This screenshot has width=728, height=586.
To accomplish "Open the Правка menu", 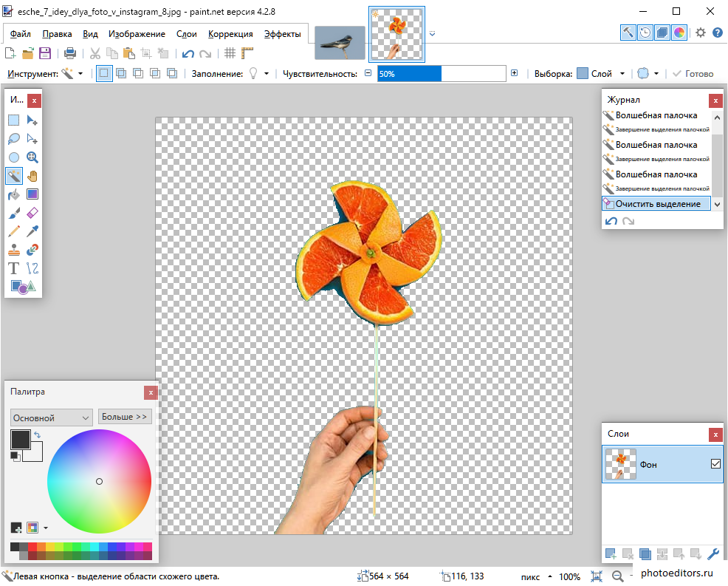I will 57,34.
